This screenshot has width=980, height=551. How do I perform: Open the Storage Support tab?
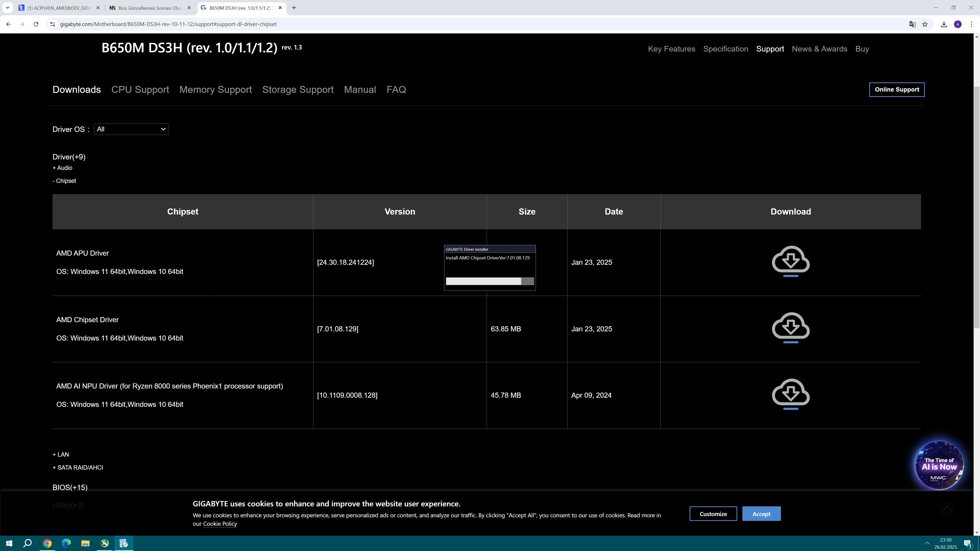298,90
